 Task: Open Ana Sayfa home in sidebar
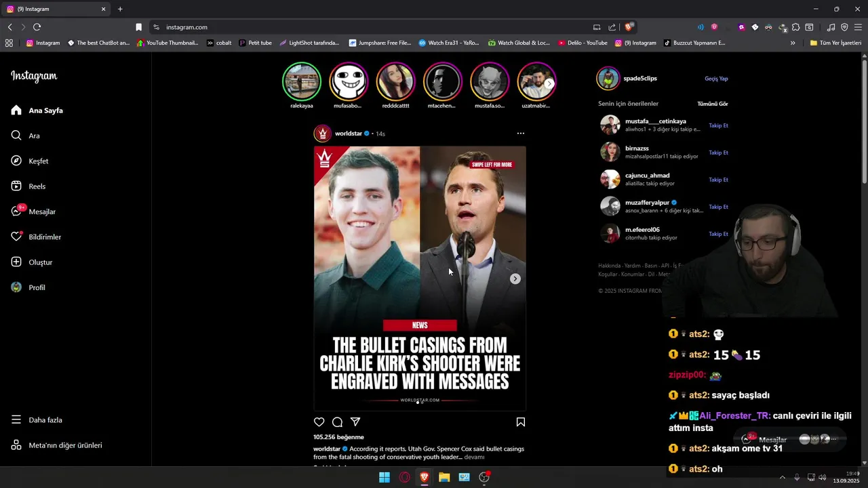(x=37, y=110)
